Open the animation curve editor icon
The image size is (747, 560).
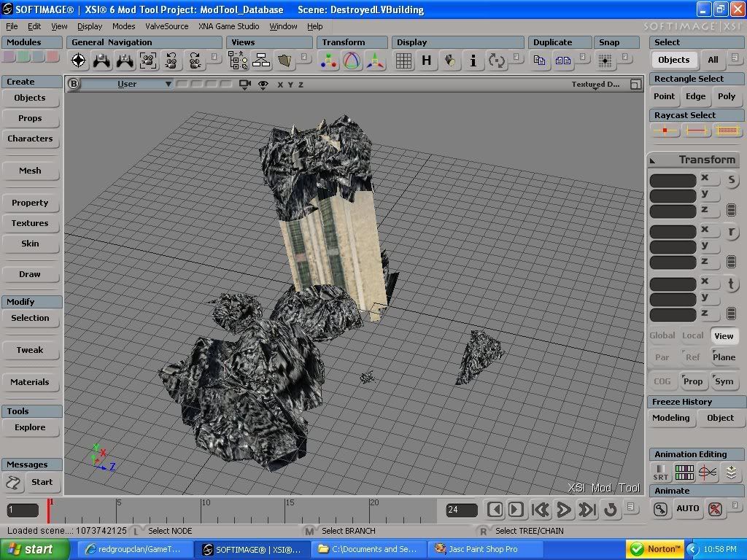point(708,472)
